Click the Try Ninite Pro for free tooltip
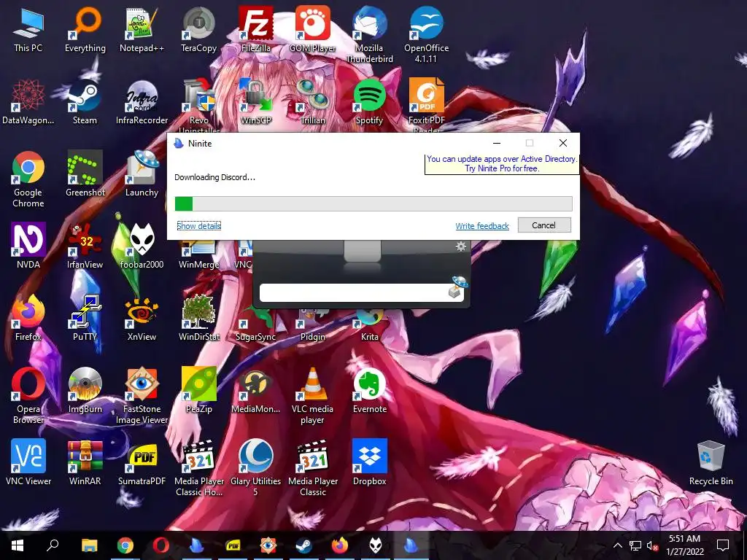 (x=502, y=164)
